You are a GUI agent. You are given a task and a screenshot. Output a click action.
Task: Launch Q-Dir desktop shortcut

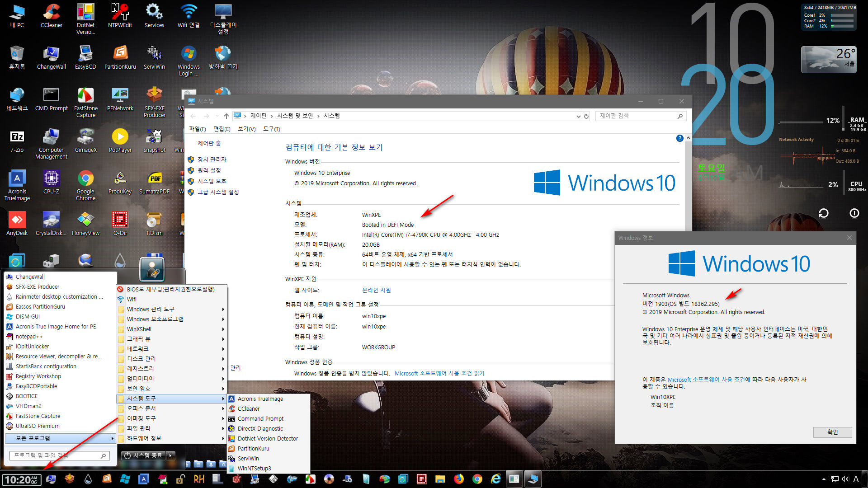click(120, 224)
